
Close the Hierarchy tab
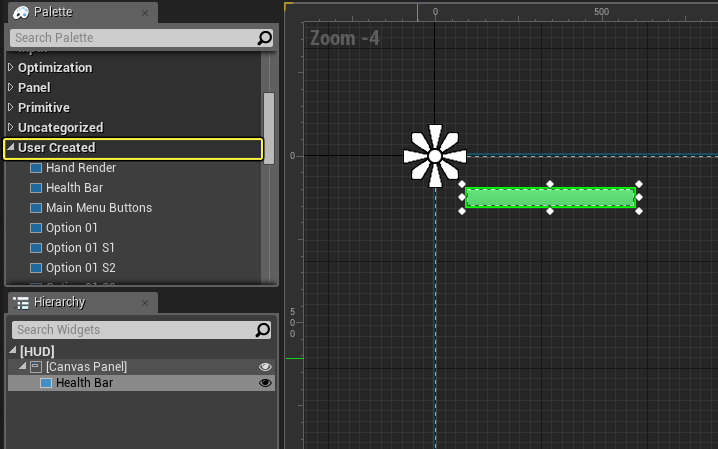coord(145,303)
